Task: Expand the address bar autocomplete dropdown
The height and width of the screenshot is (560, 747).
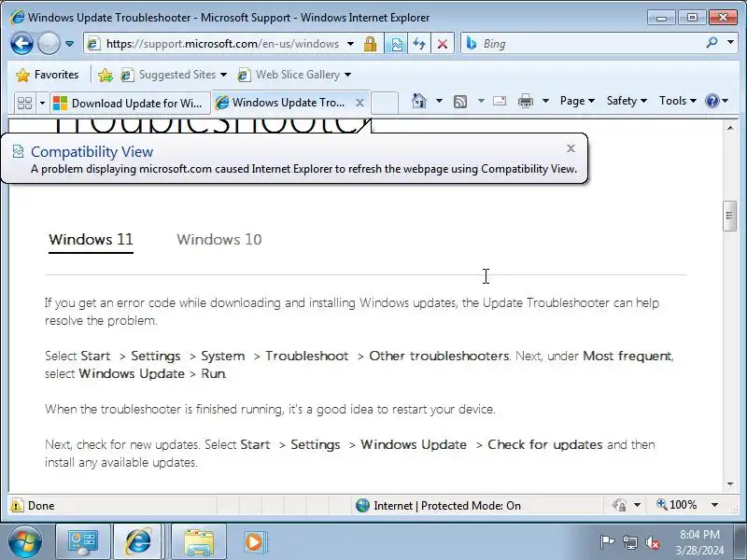Action: [351, 44]
